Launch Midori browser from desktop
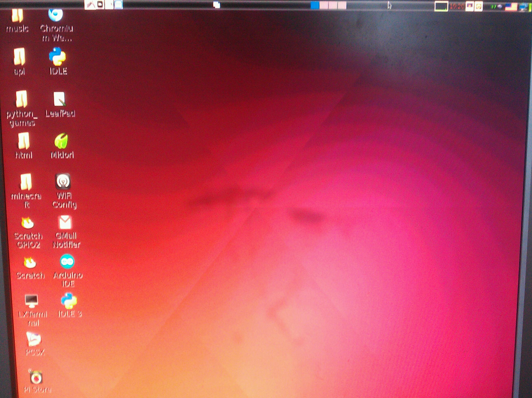 pyautogui.click(x=61, y=141)
